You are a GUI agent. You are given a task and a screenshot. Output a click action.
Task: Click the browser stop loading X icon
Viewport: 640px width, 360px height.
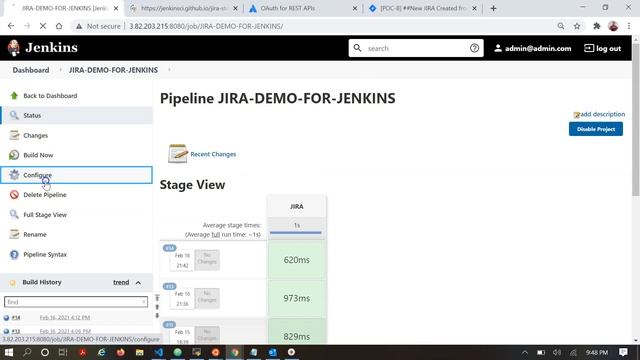point(43,26)
